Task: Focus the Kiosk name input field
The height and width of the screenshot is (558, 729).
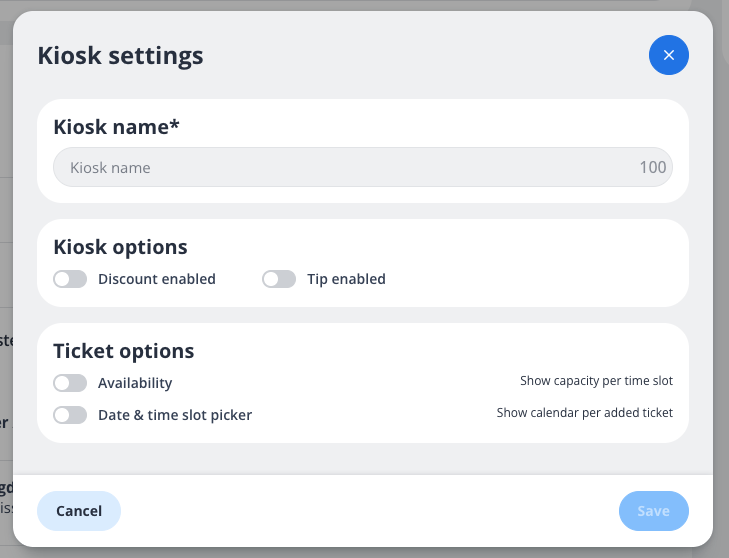Action: [x=340, y=168]
